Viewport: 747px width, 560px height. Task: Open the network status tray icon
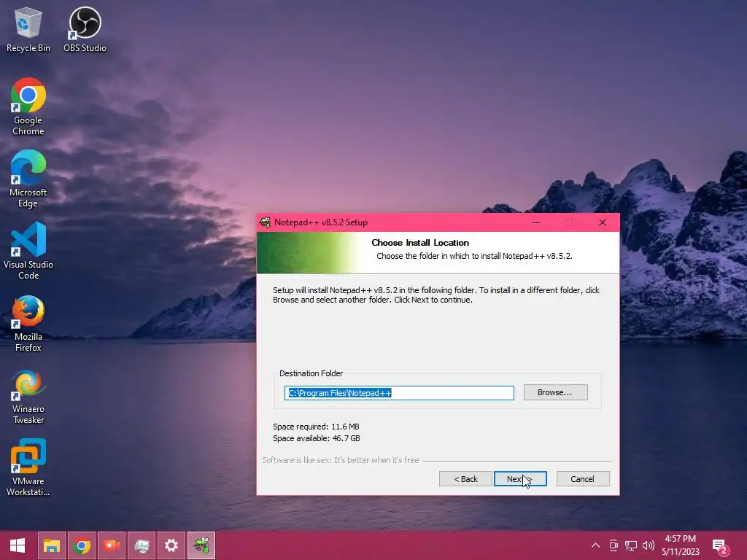pyautogui.click(x=631, y=545)
